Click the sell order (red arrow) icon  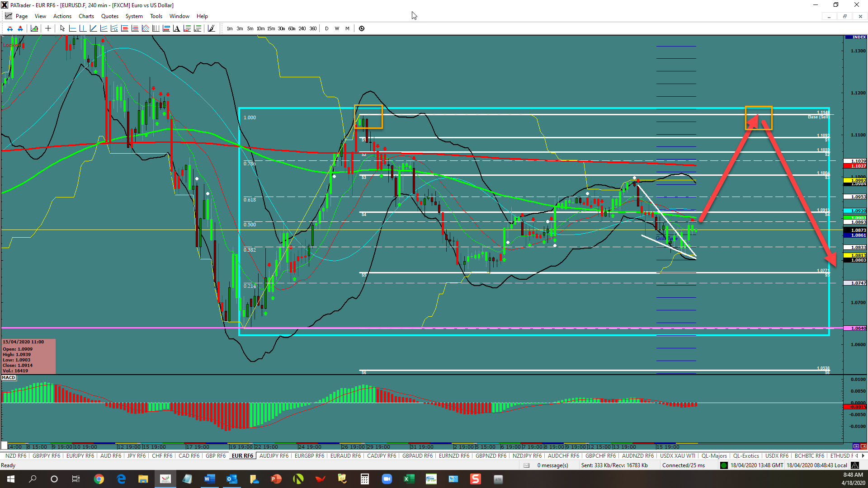pos(9,28)
